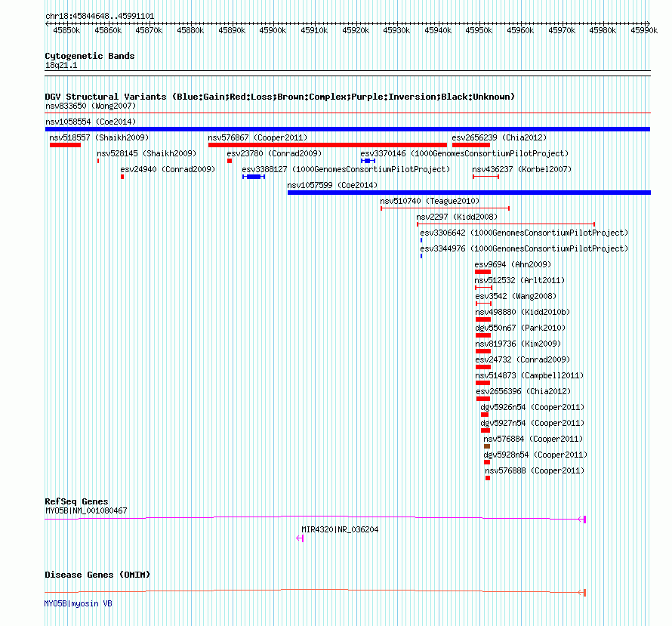Click the 45950k ruler position

click(479, 30)
